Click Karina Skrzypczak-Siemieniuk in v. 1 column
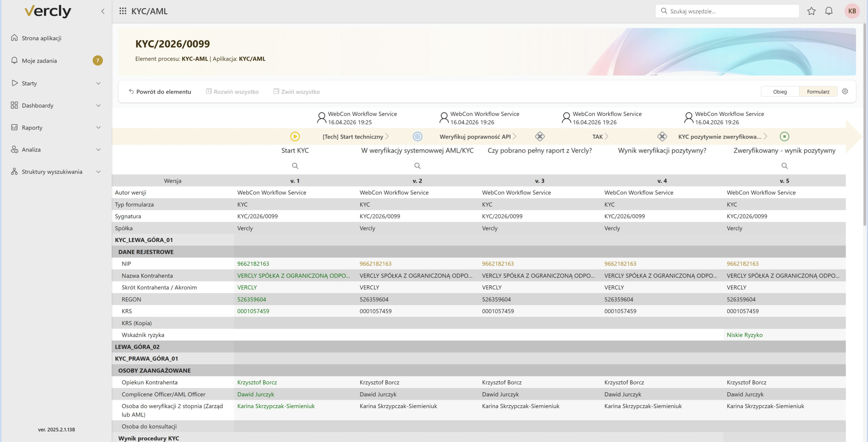868x442 pixels. point(276,406)
